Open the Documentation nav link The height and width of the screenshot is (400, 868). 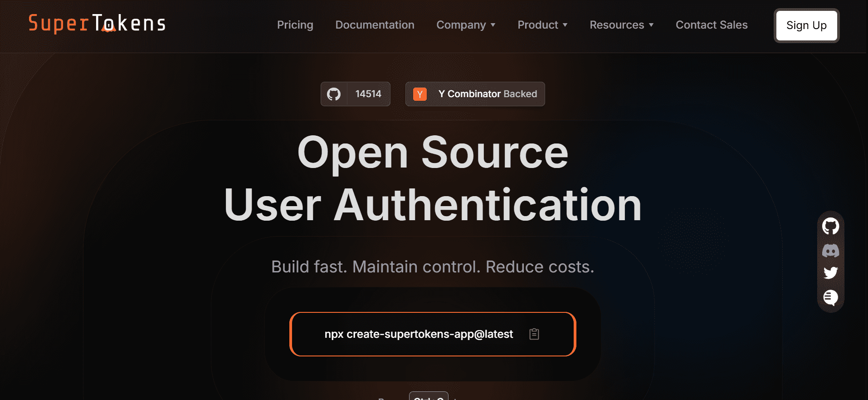pyautogui.click(x=375, y=25)
